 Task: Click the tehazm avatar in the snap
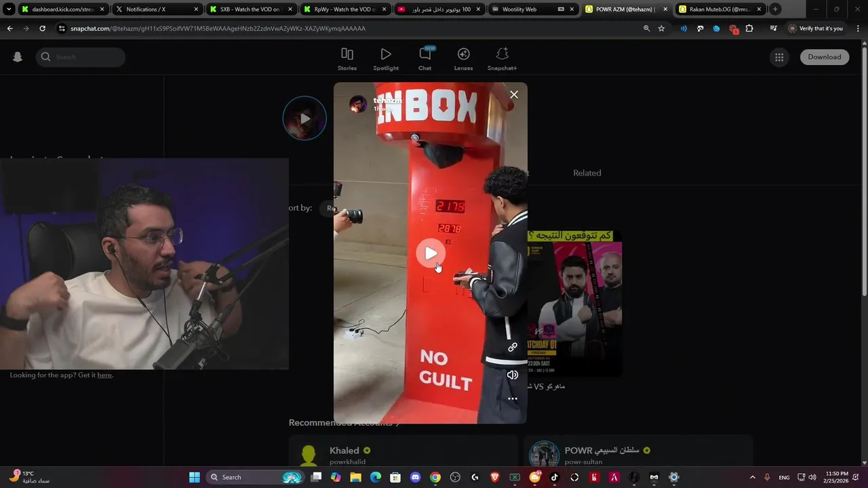point(358,104)
